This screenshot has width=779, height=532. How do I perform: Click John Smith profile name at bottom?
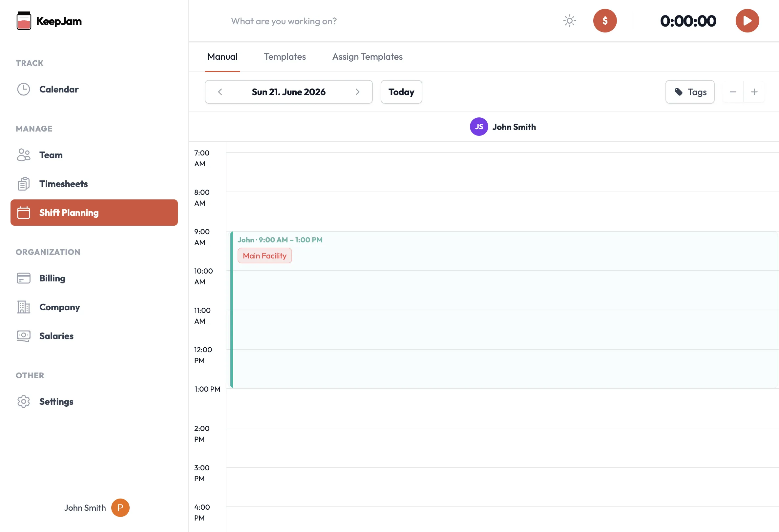pos(85,508)
